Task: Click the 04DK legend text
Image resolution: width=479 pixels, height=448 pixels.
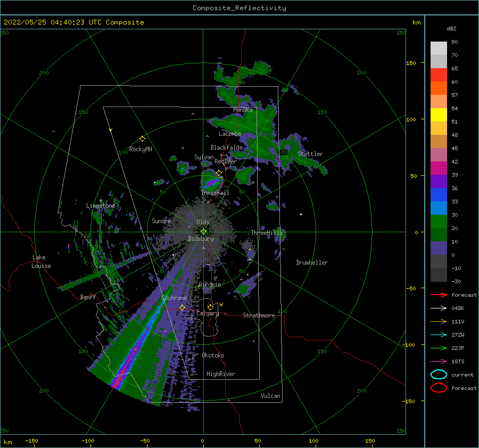Action: (458, 308)
